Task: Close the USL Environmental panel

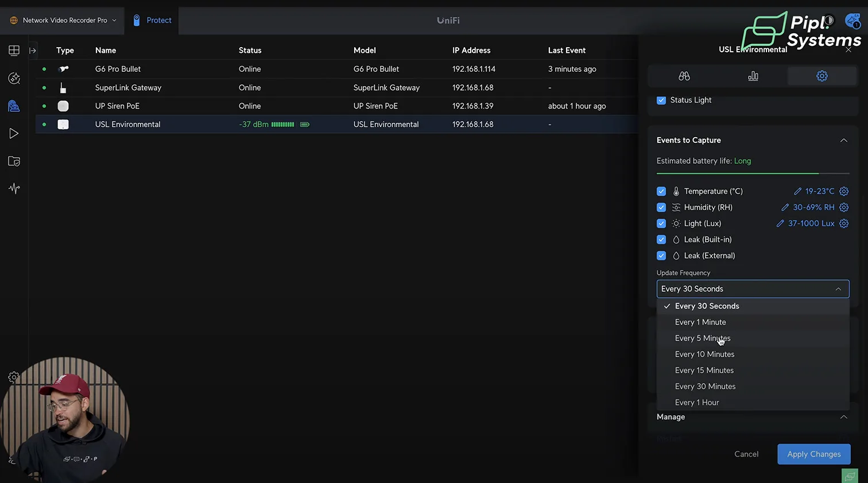Action: click(848, 50)
